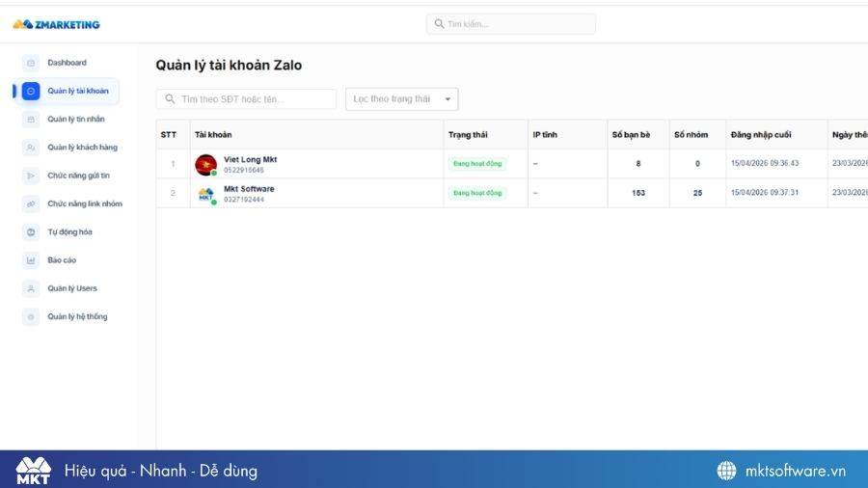The image size is (868, 488).
Task: Select the Viet Long Mkt account name
Action: [x=250, y=159]
